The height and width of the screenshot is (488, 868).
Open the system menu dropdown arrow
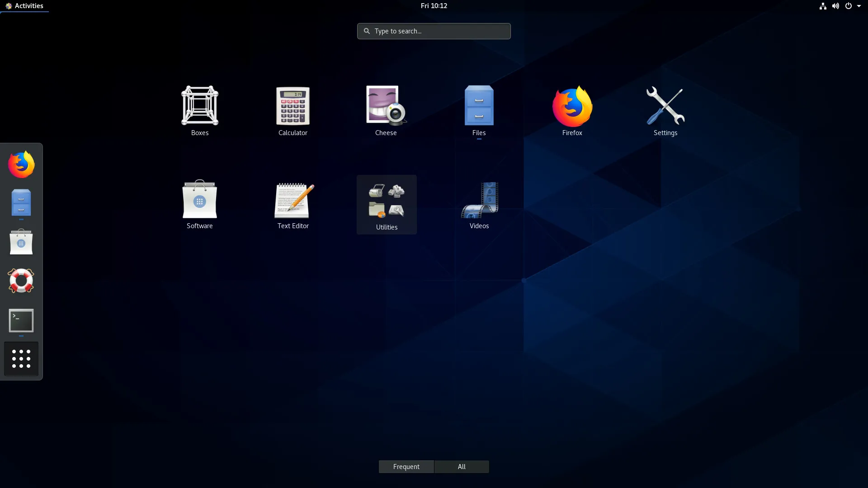click(859, 6)
